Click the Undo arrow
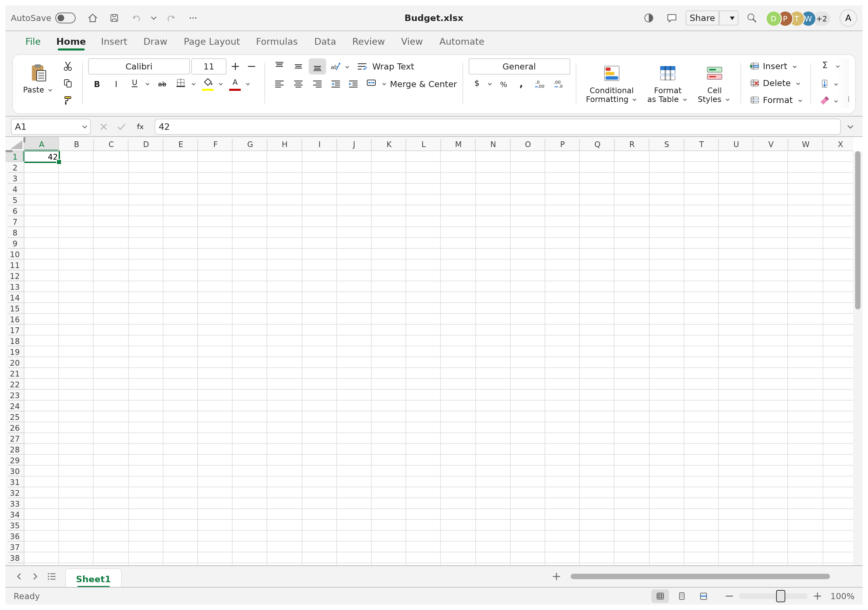The image size is (868, 610). [x=136, y=18]
